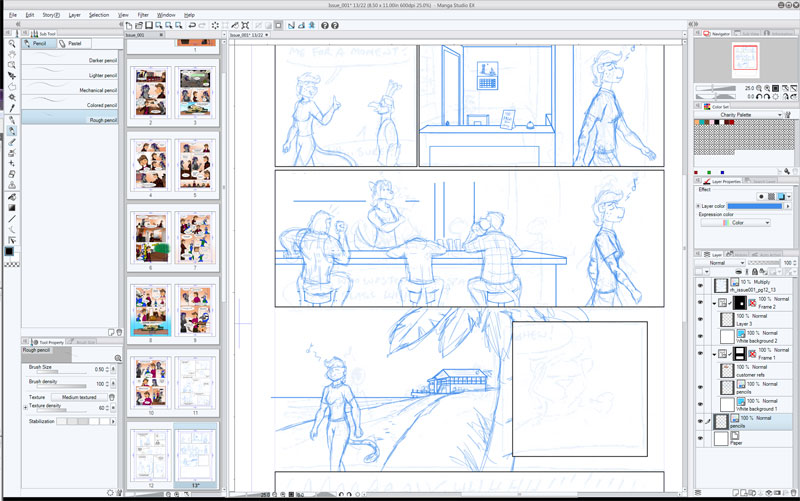Toggle the Layer color effect button
This screenshot has height=501, width=800.
[781, 196]
